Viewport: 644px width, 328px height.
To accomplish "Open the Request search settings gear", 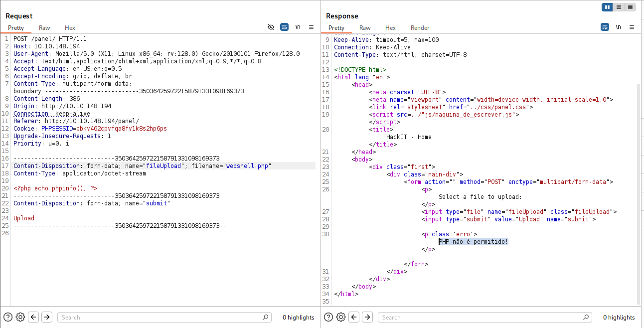I will (x=20, y=317).
